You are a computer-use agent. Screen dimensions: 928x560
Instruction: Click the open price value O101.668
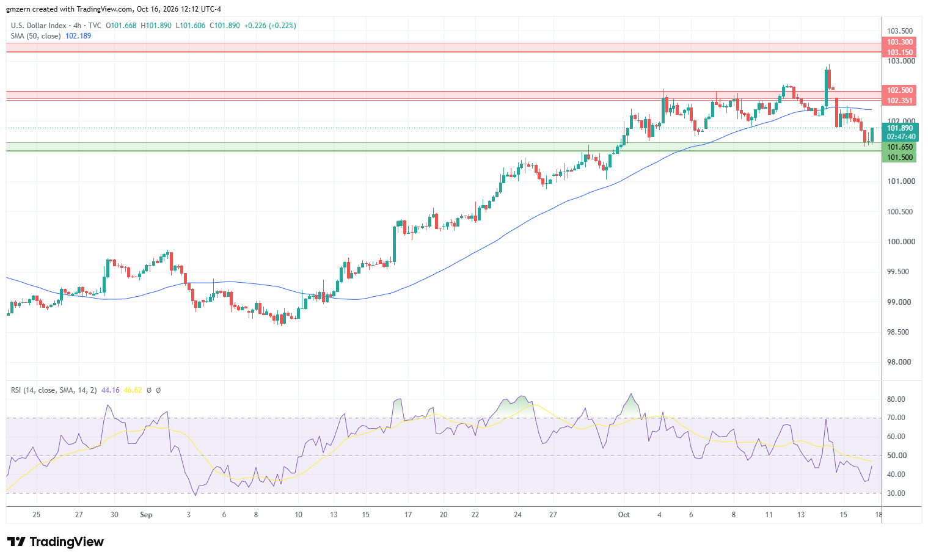coord(122,26)
